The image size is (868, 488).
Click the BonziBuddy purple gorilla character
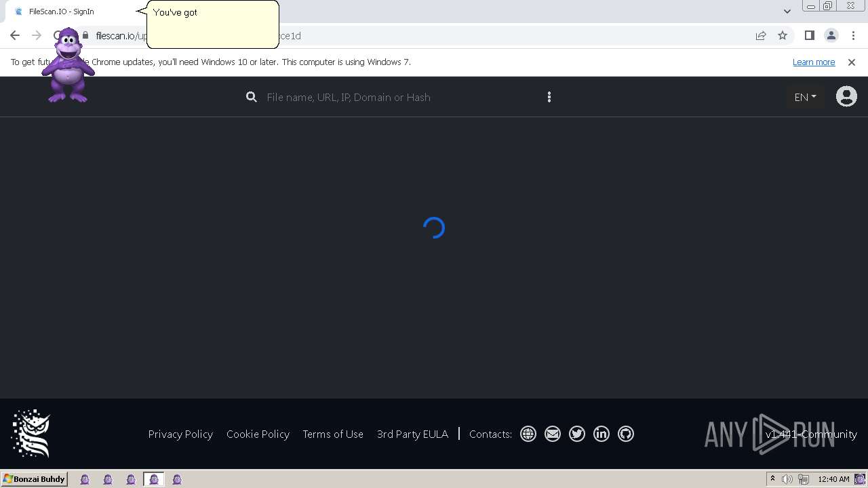point(68,66)
